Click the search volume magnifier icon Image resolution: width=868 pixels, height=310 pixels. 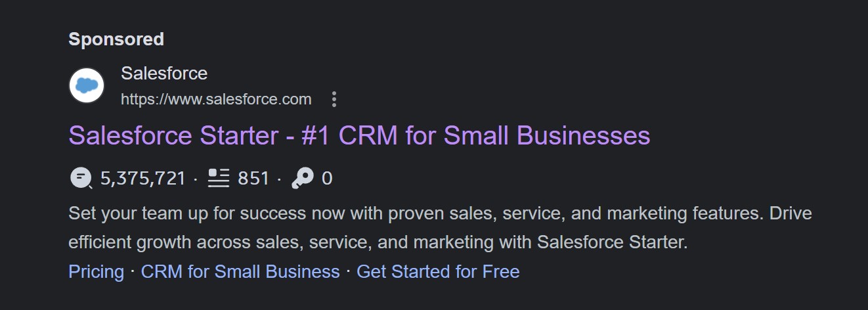(x=80, y=178)
